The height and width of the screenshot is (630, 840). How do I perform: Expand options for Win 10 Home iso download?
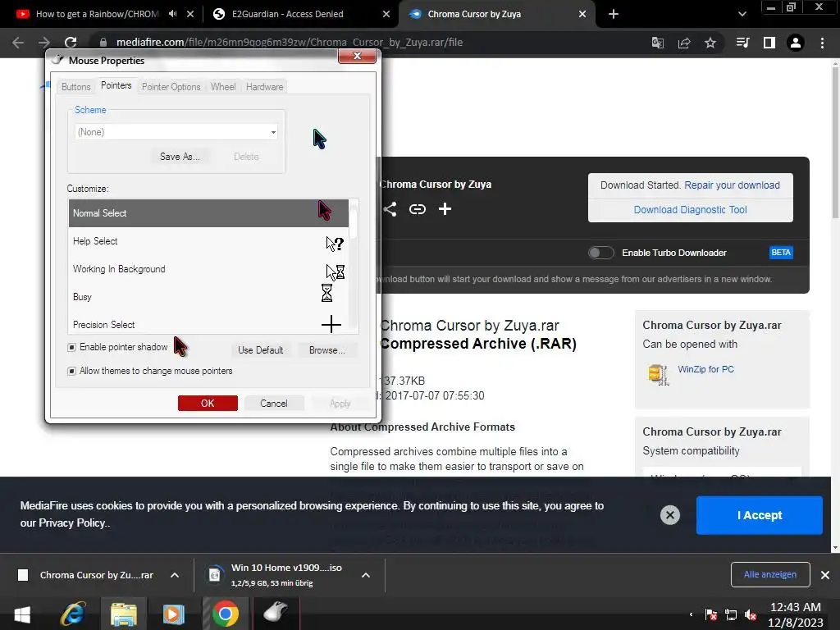pyautogui.click(x=366, y=575)
